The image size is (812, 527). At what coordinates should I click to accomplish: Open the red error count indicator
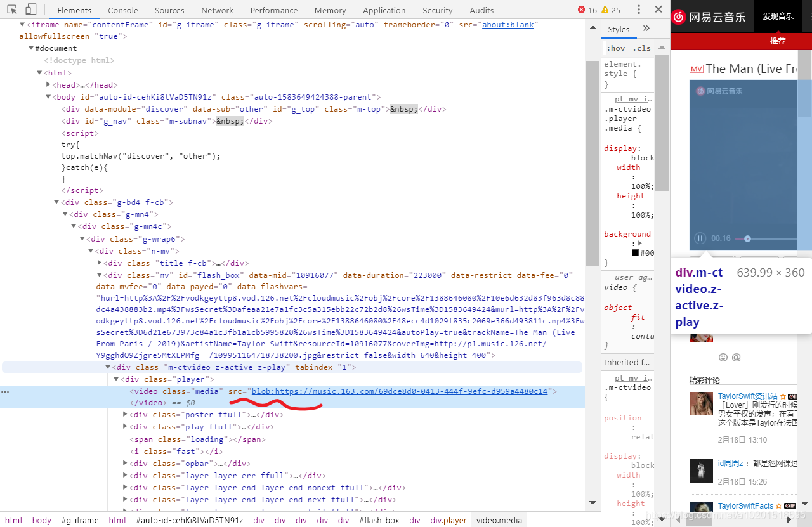(587, 10)
